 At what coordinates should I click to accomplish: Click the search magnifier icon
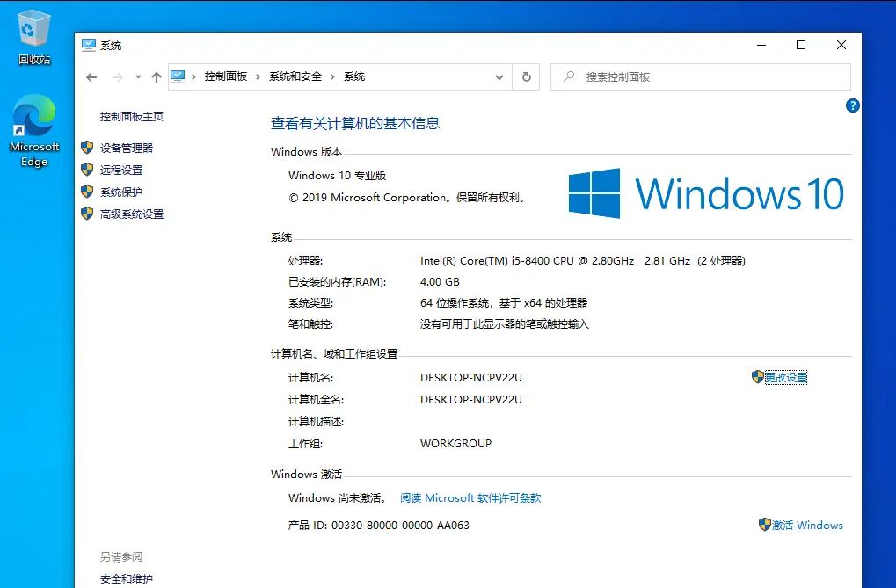point(569,76)
